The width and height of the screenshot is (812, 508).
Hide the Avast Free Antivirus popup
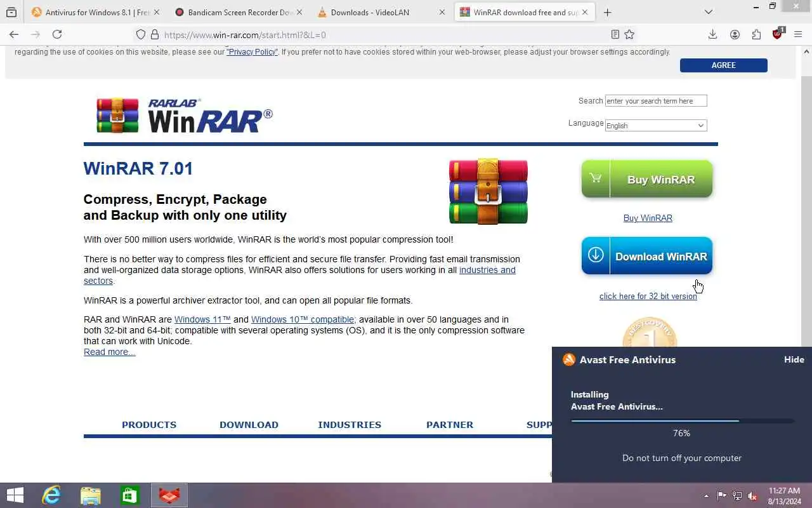794,359
